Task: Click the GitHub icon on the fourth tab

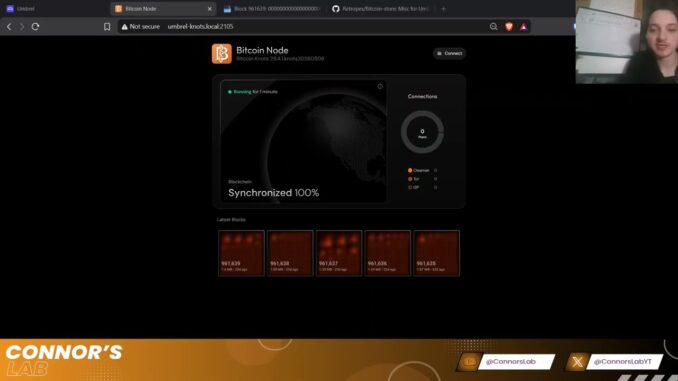Action: click(x=336, y=9)
